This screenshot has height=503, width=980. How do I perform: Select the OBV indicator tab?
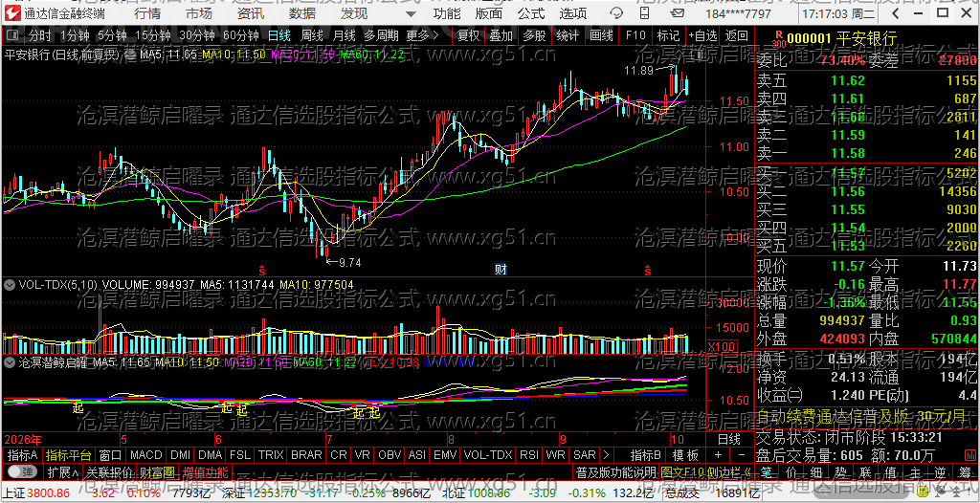(390, 455)
